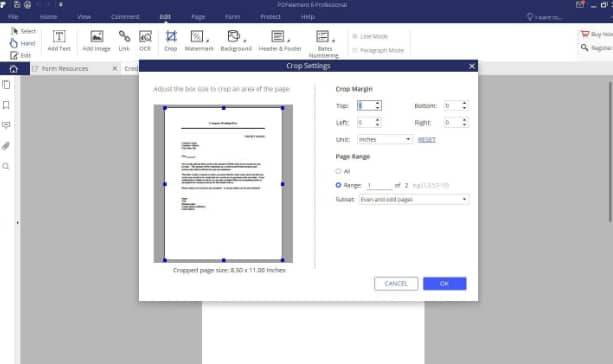
Task: Open the Header & Footer tool
Action: 280,41
